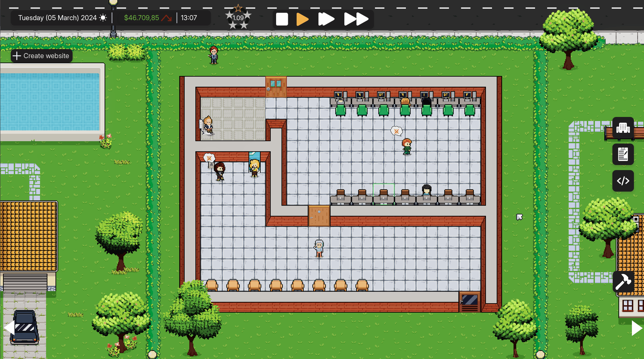
Task: Enable double speed fast-forward
Action: [x=326, y=19]
